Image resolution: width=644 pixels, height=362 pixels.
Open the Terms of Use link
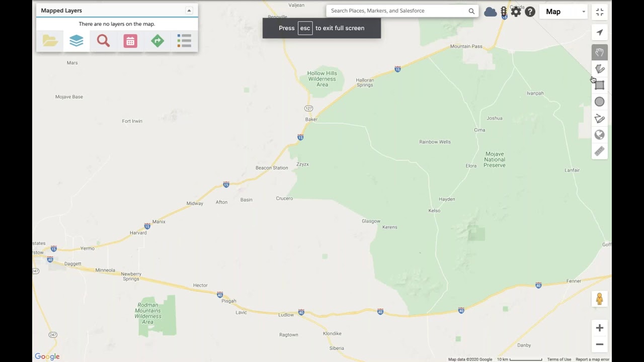(x=559, y=359)
